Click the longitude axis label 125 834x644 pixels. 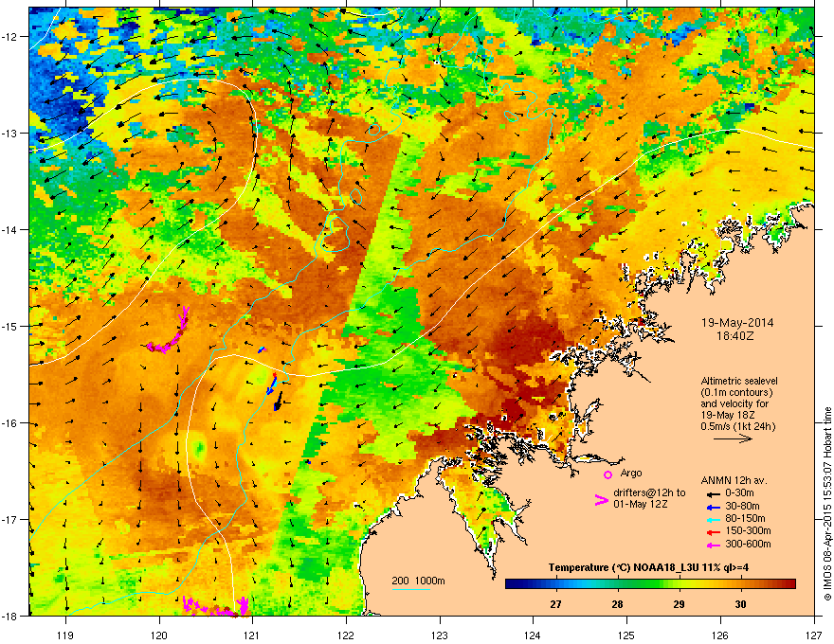[x=626, y=635]
